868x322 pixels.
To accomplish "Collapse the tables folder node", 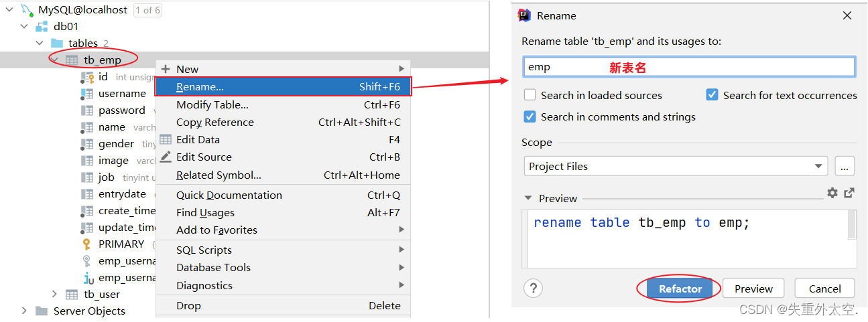I will [40, 44].
